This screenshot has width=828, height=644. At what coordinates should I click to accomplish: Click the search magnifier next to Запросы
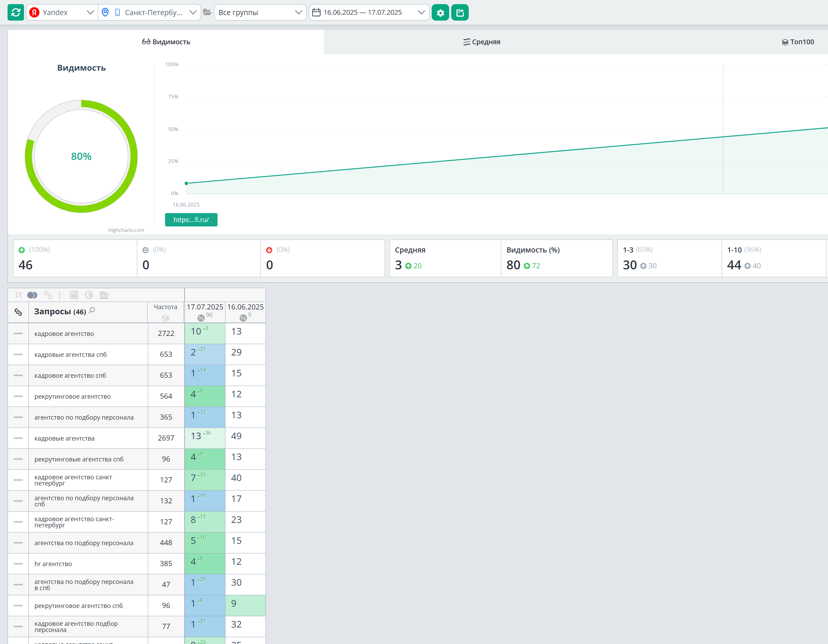pos(92,311)
